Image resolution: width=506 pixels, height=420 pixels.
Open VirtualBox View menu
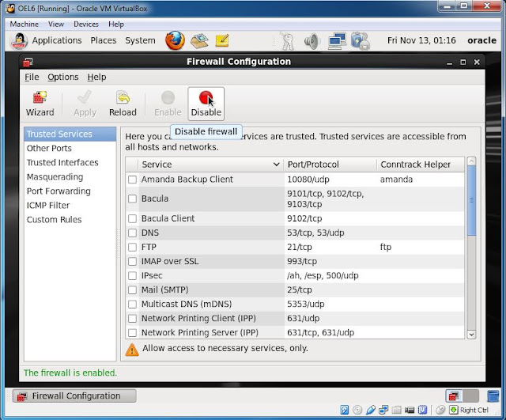click(x=56, y=25)
